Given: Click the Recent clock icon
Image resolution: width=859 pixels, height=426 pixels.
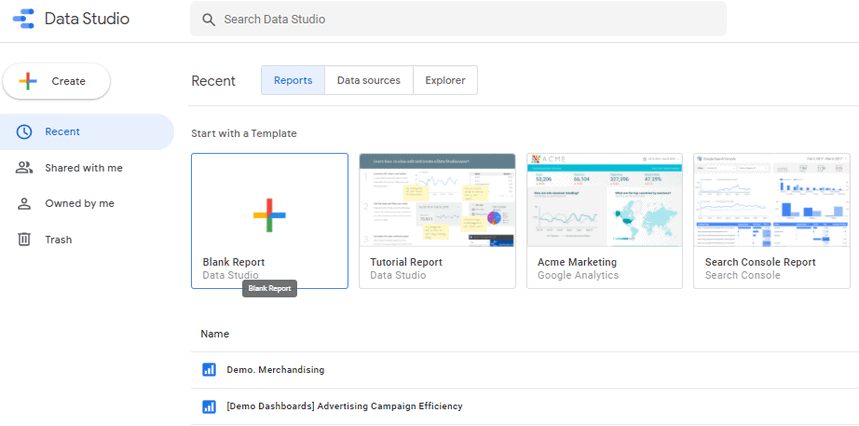Looking at the screenshot, I should [x=24, y=132].
